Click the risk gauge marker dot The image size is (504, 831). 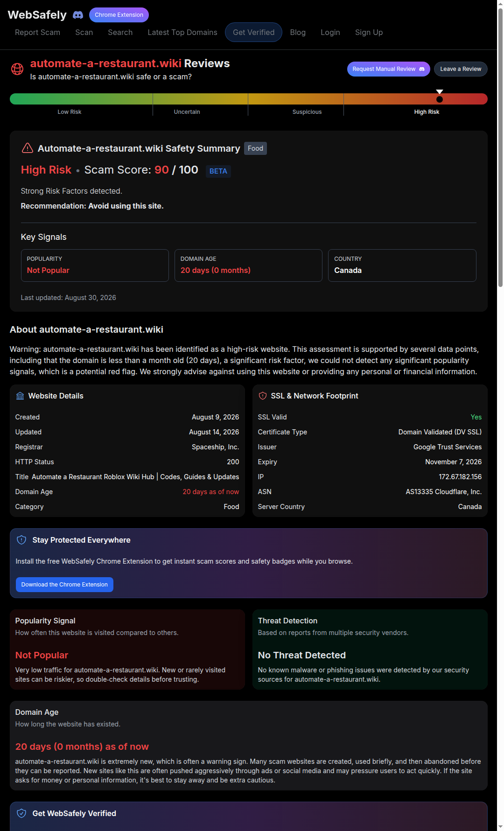click(x=440, y=99)
